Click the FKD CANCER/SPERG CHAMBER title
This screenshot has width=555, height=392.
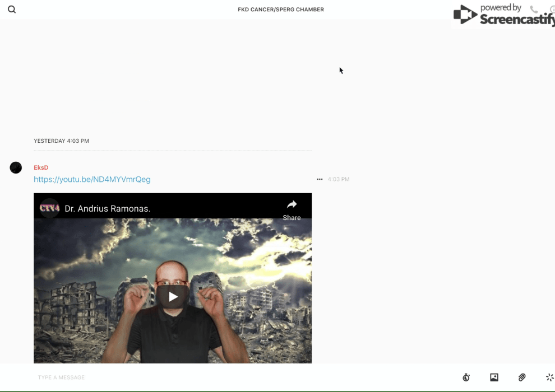pyautogui.click(x=281, y=10)
